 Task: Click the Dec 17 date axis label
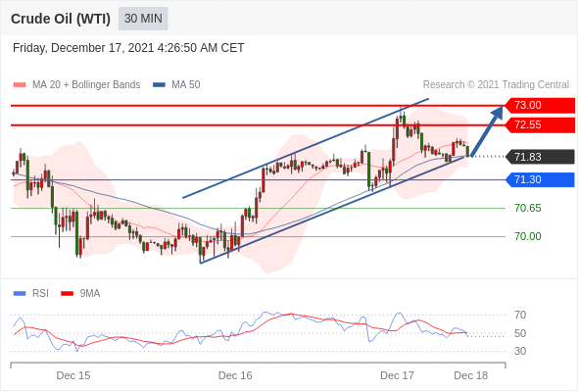click(x=397, y=375)
